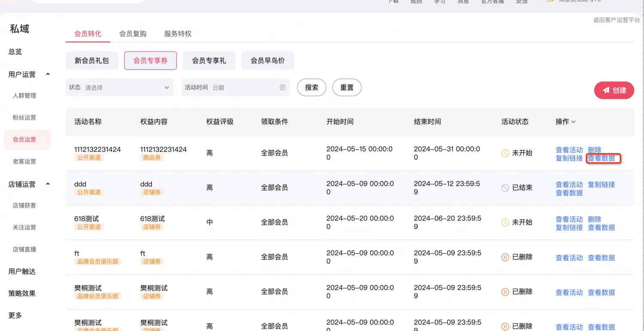This screenshot has height=331, width=644.
Task: Open 用户触达 in the sidebar
Action: 22,271
